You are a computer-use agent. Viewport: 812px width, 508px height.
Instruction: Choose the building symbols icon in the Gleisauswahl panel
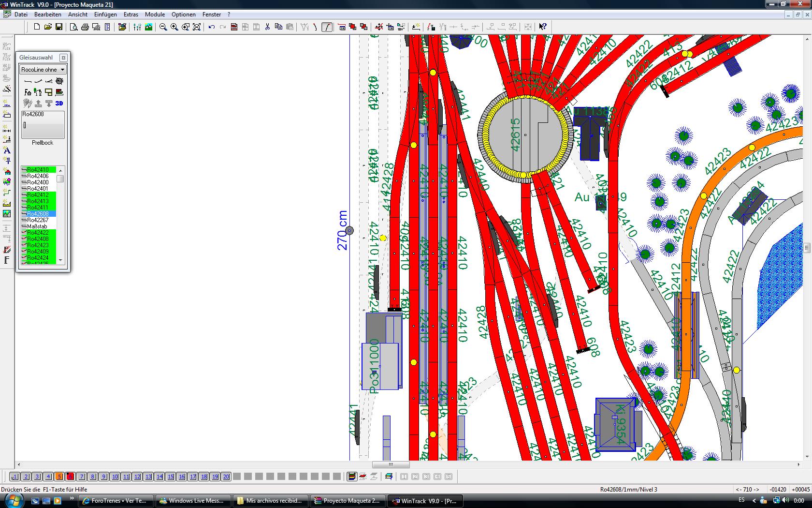(x=28, y=92)
